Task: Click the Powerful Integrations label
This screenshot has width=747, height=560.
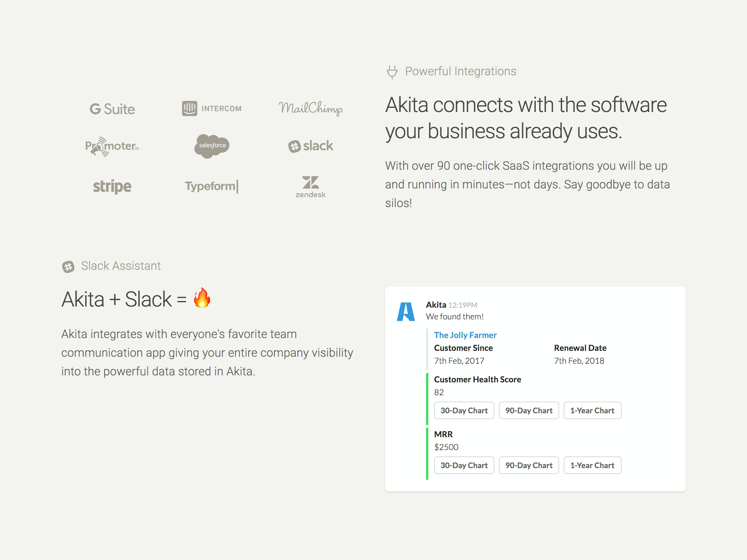Action: [461, 71]
